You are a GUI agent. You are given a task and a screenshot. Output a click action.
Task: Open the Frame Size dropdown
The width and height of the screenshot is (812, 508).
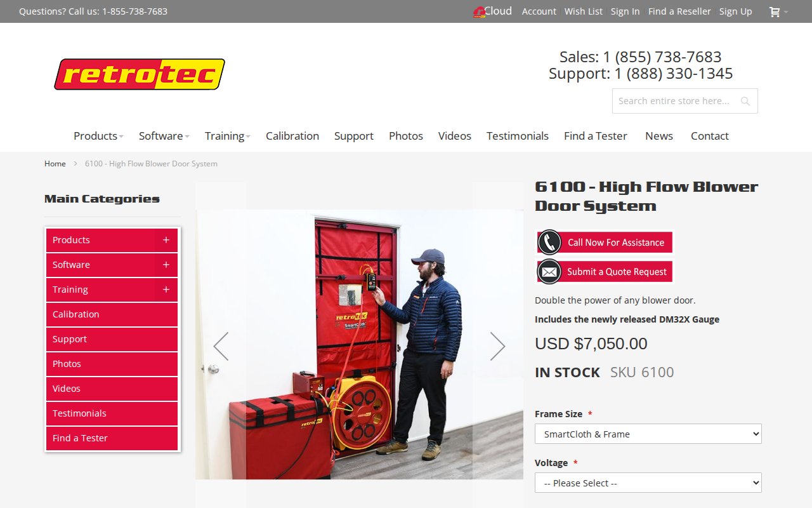(648, 434)
